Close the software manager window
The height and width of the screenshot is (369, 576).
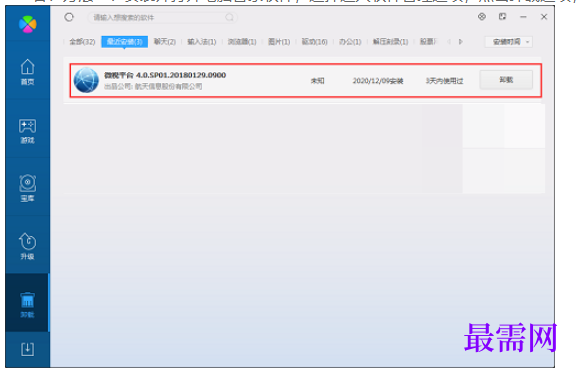(x=544, y=17)
